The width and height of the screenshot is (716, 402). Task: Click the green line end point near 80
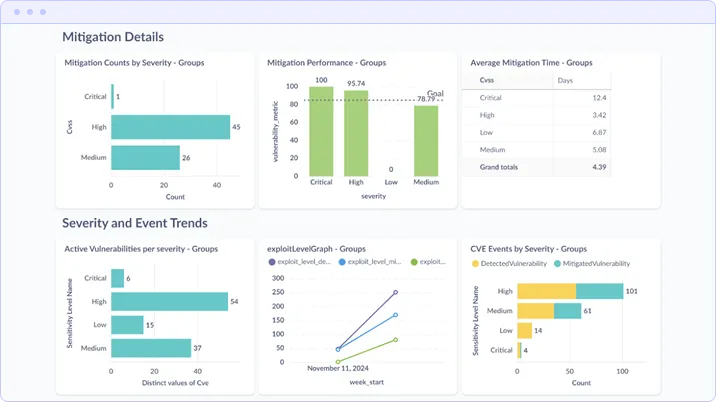395,339
